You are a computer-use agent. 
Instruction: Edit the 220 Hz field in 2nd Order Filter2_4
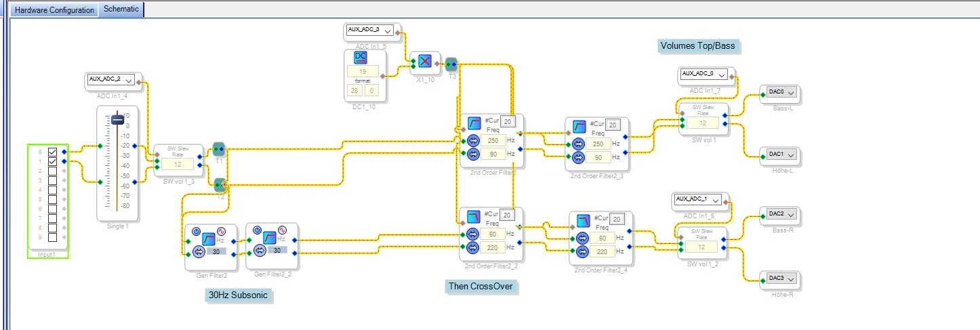[x=603, y=251]
